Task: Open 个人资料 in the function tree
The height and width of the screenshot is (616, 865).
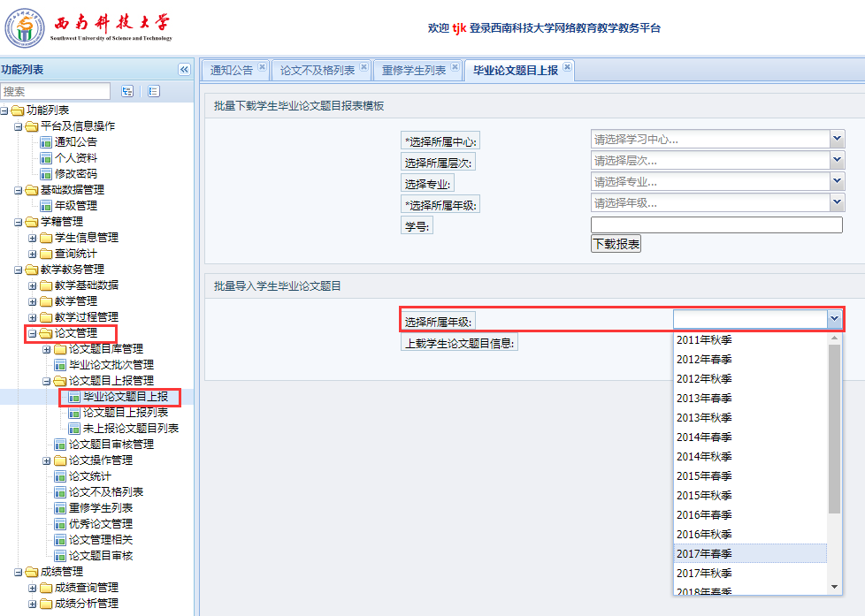Action: coord(76,157)
